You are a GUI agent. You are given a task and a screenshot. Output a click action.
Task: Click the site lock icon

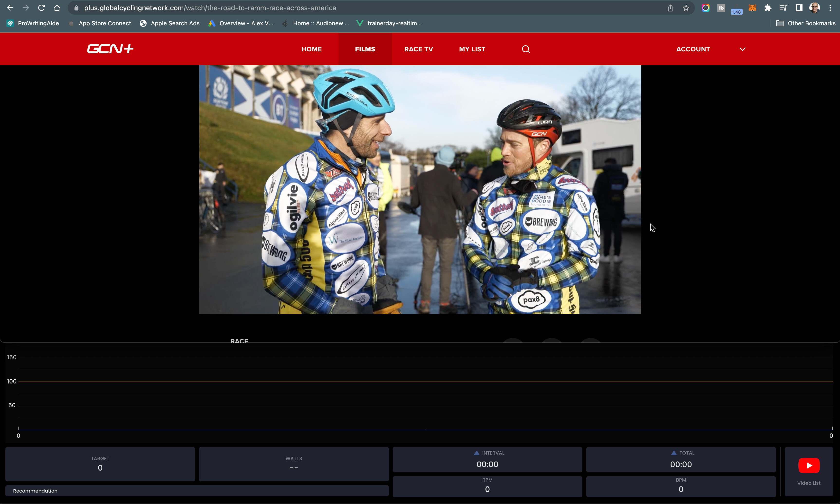point(76,8)
